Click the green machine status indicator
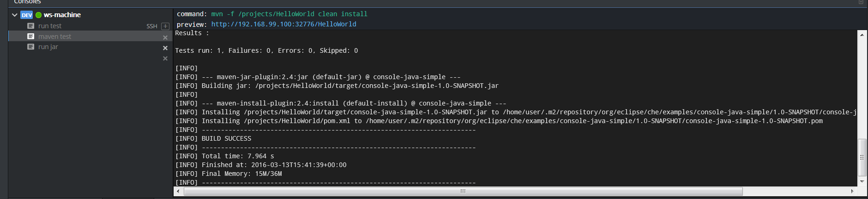868x199 pixels. click(39, 15)
